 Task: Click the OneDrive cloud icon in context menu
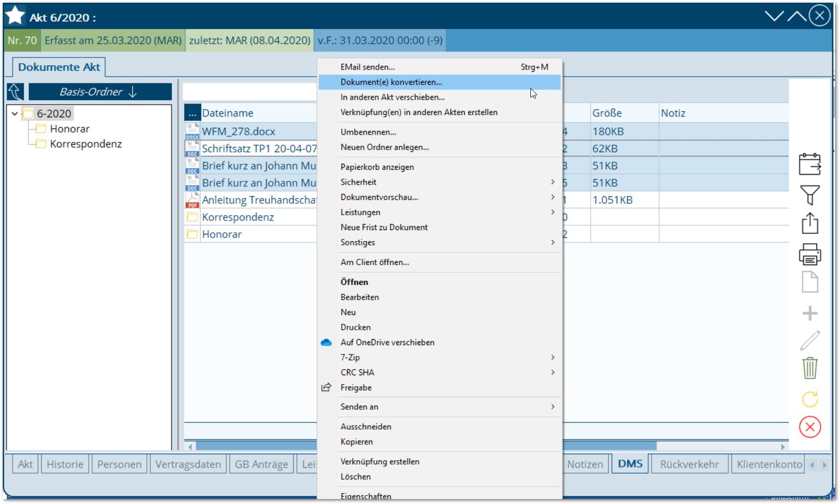(x=327, y=342)
